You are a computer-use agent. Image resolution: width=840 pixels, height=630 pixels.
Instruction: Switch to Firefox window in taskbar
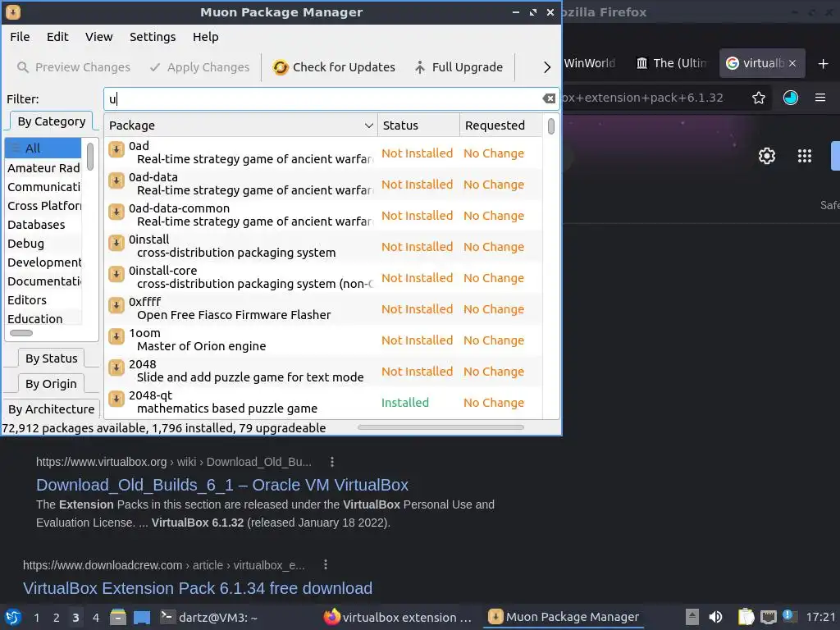[398, 618]
